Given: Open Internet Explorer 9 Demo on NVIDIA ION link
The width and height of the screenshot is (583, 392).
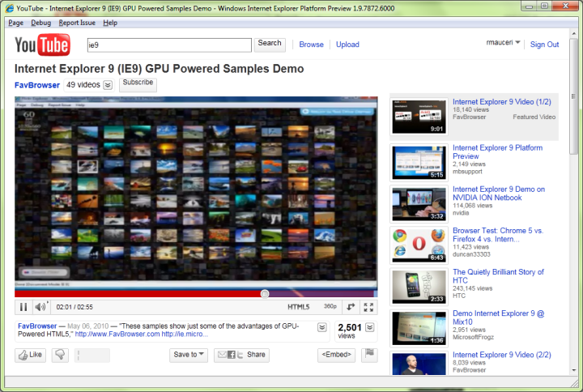Looking at the screenshot, I should click(x=499, y=194).
